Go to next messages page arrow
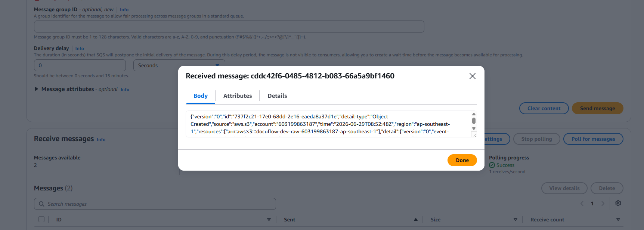This screenshot has height=230, width=644. tap(603, 203)
